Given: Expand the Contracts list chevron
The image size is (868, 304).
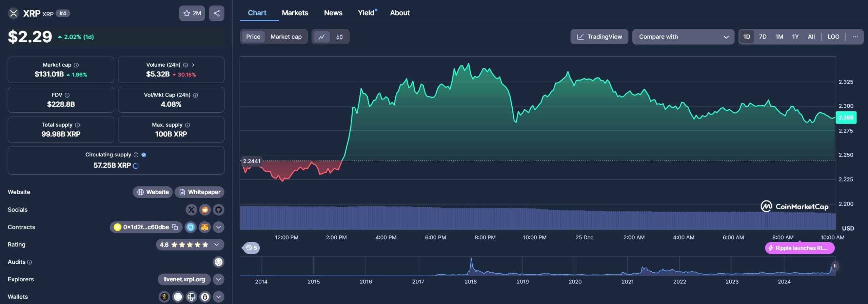Looking at the screenshot, I should 219,227.
